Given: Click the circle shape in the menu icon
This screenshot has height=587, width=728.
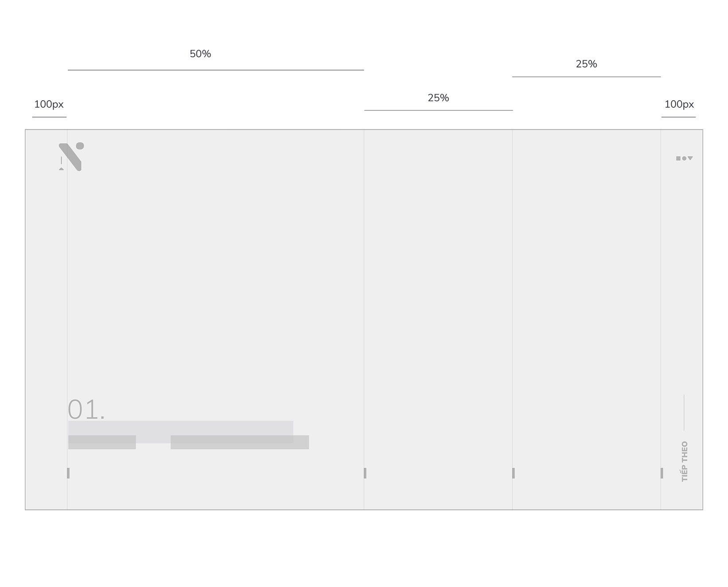Looking at the screenshot, I should pyautogui.click(x=684, y=158).
